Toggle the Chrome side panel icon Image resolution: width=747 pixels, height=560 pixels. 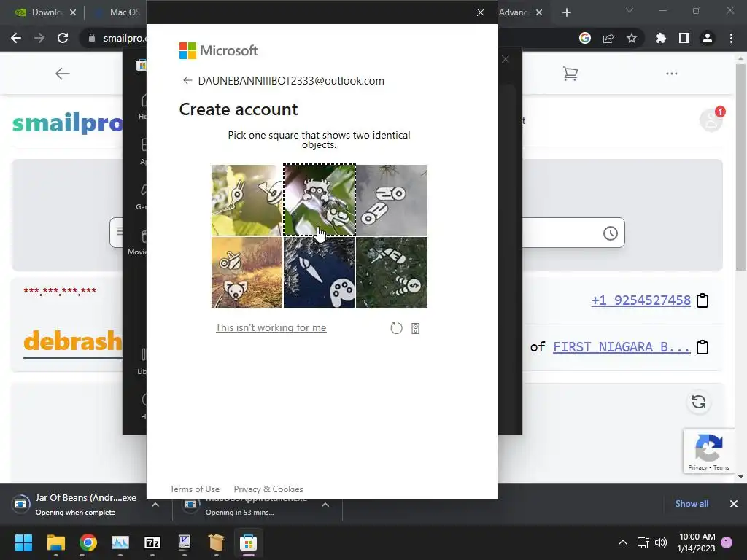(684, 38)
